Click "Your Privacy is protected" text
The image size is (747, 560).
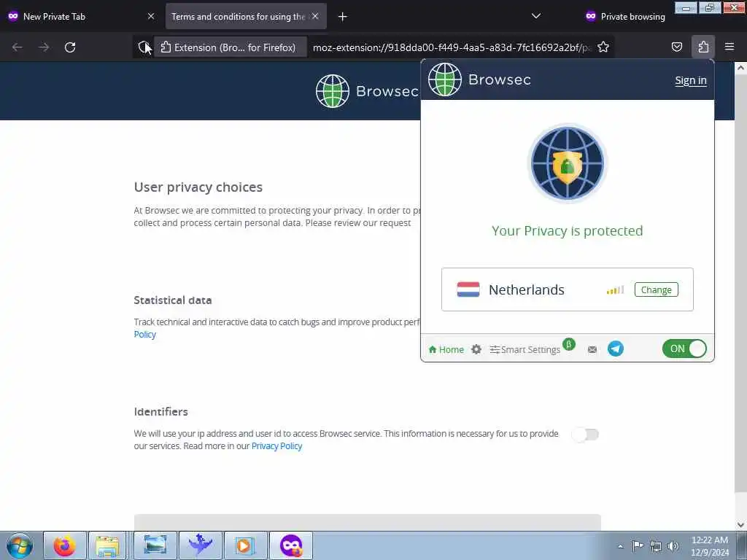(x=567, y=231)
